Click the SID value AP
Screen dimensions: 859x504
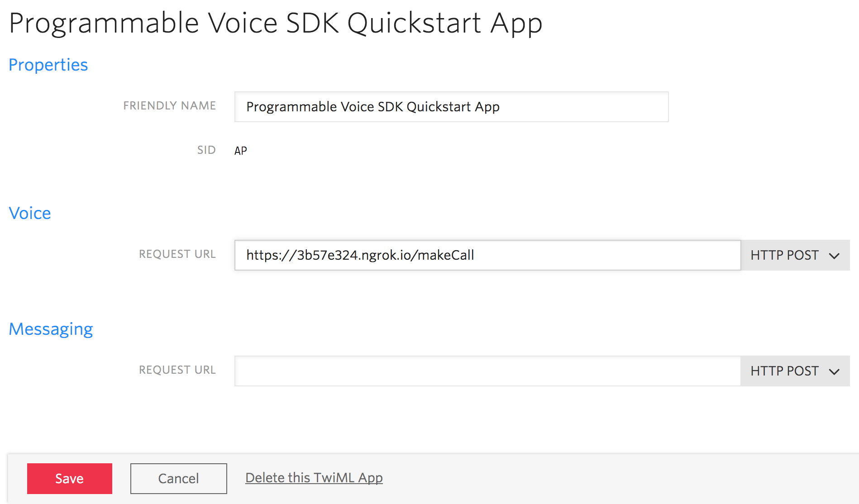241,151
